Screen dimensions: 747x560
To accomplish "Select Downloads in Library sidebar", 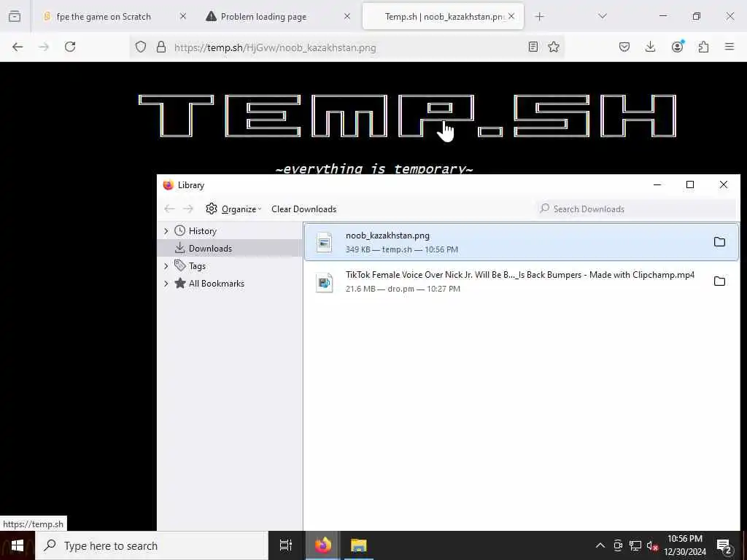I will click(210, 248).
